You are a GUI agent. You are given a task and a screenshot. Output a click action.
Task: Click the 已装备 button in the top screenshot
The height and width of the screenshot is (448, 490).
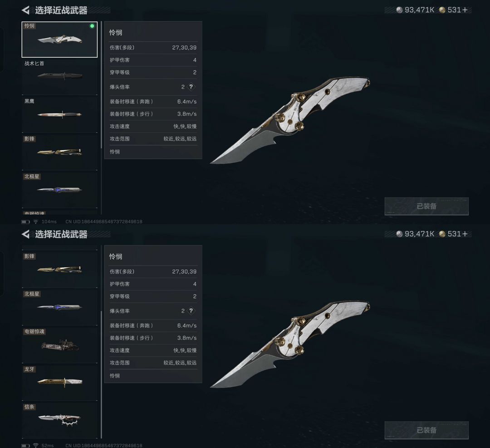point(426,207)
